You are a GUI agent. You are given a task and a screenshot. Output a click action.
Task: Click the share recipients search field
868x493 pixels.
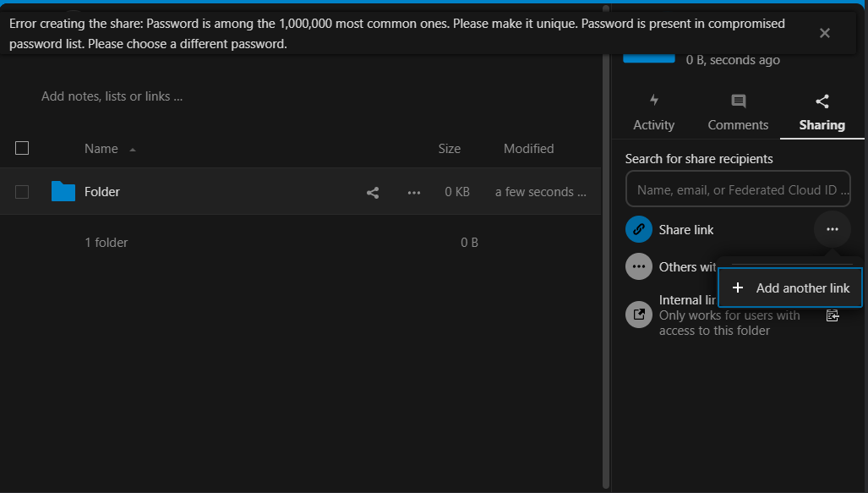click(738, 189)
